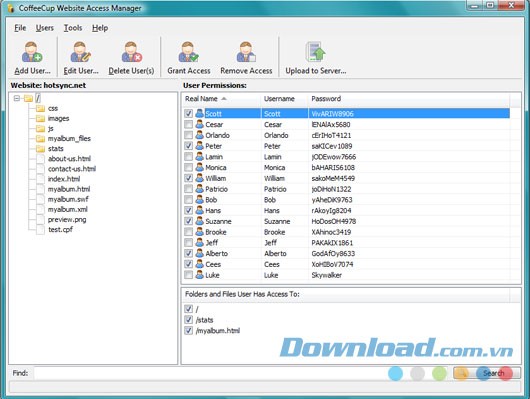Select the root folder icon
This screenshot has width=530, height=399.
[28, 98]
